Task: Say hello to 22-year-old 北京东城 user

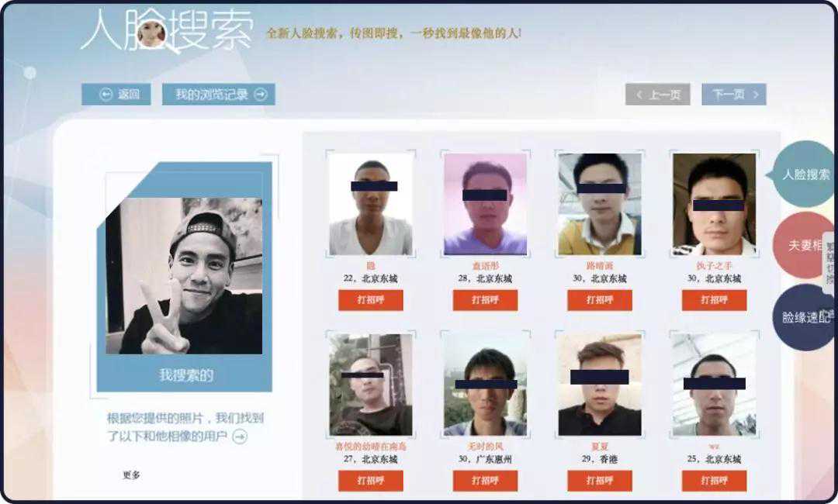Action: click(370, 300)
